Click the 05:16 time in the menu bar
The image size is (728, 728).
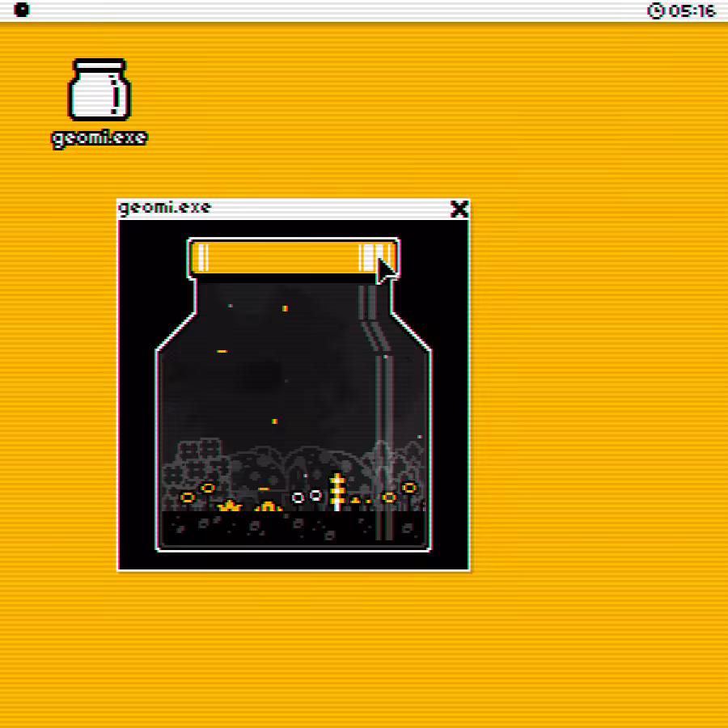pos(692,11)
